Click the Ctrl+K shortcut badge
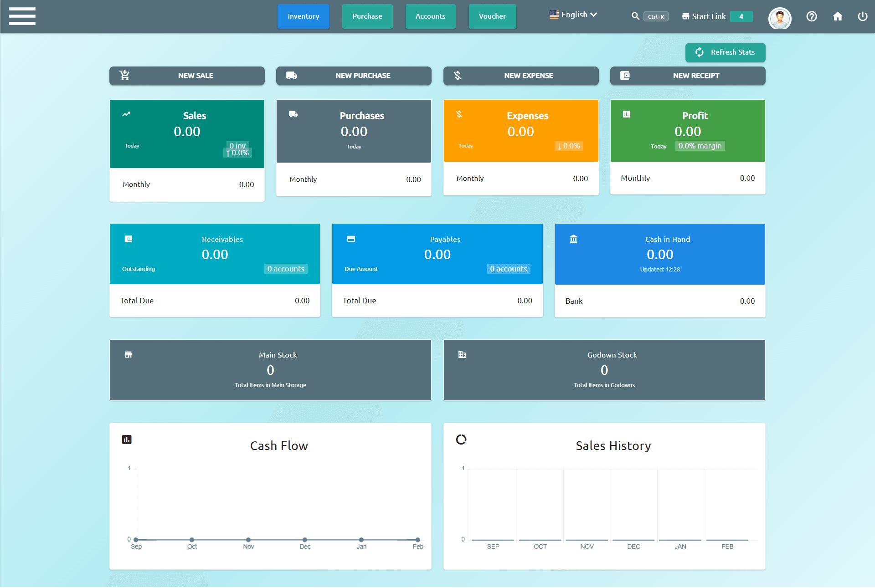The width and height of the screenshot is (875, 588). pyautogui.click(x=655, y=16)
